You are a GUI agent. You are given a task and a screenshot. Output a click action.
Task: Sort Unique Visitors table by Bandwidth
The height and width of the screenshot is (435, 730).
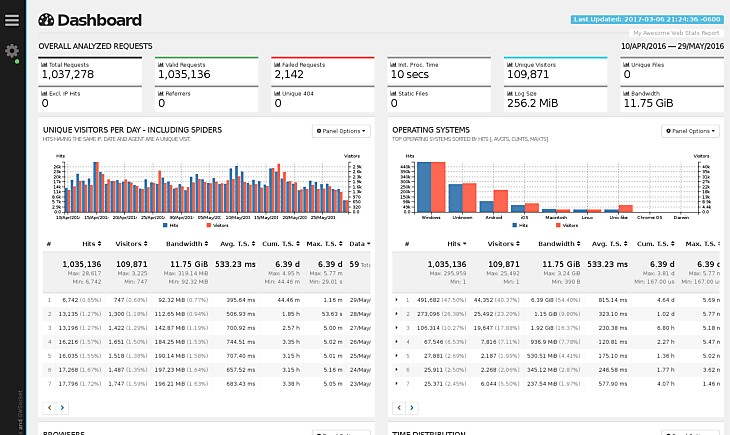(x=184, y=244)
